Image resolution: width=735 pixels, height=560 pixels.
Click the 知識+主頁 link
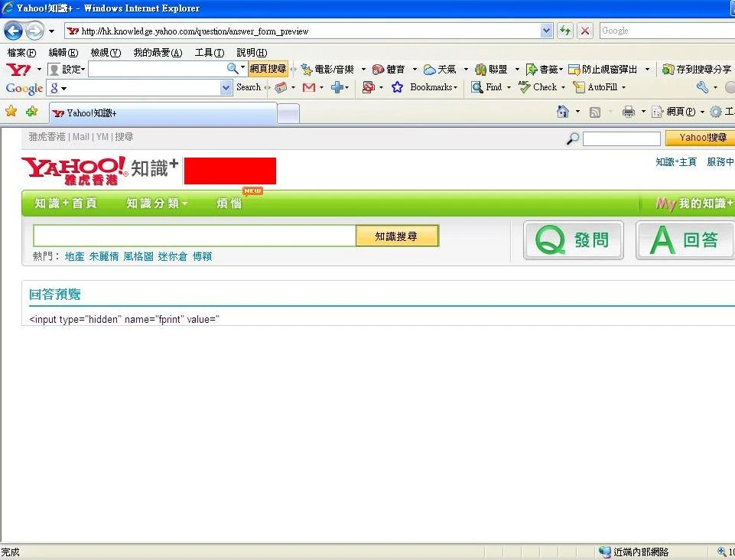pyautogui.click(x=676, y=162)
